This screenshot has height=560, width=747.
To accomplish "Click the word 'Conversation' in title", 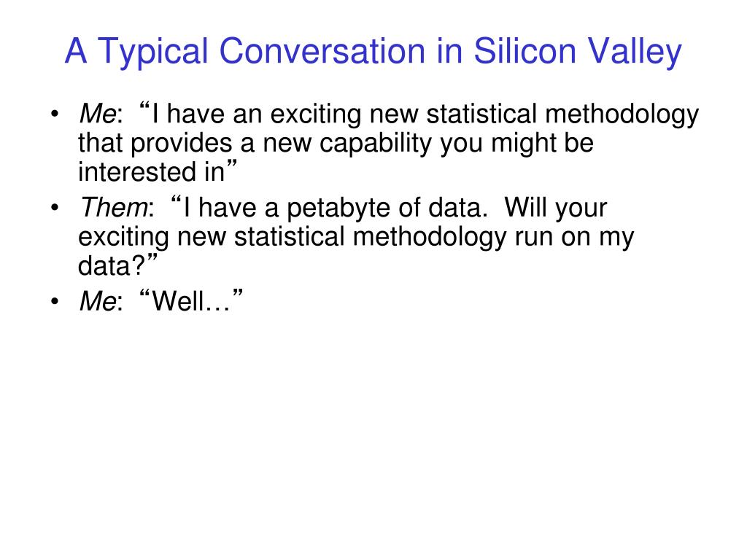I will click(x=322, y=50).
